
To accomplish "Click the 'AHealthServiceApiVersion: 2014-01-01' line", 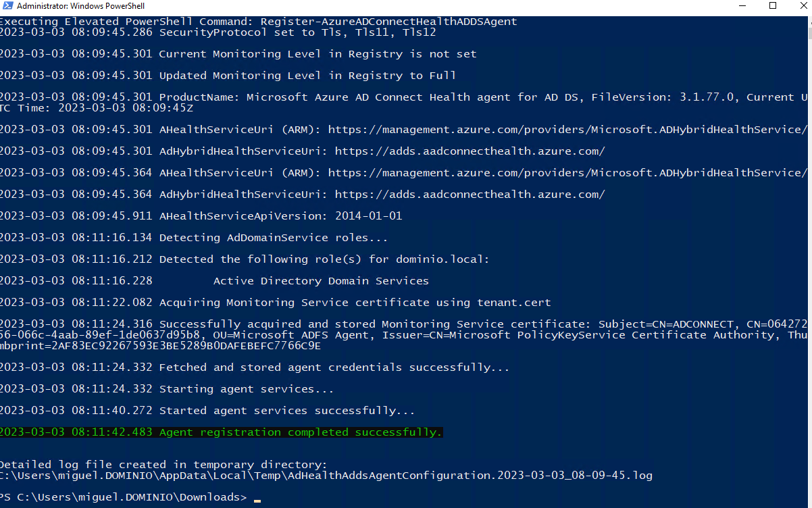I will [280, 216].
